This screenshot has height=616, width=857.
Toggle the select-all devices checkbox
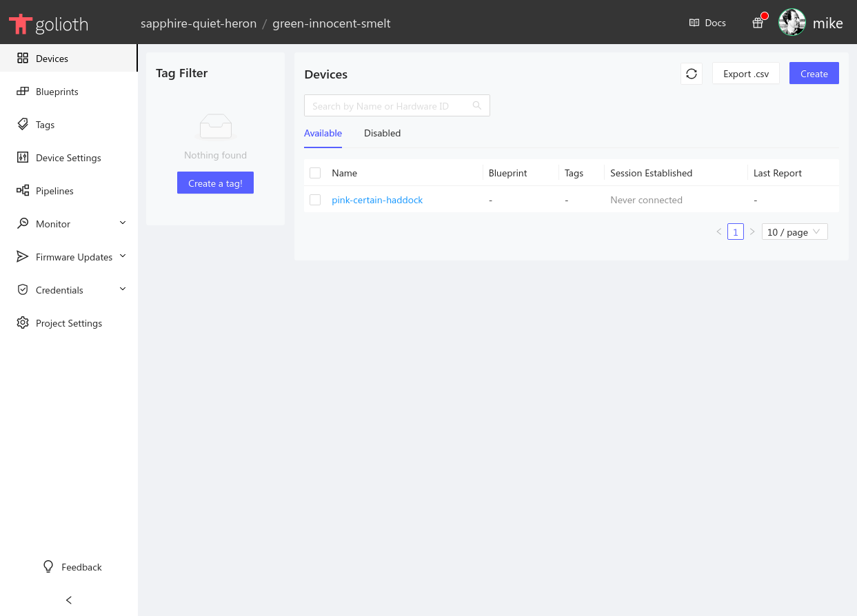(x=315, y=173)
